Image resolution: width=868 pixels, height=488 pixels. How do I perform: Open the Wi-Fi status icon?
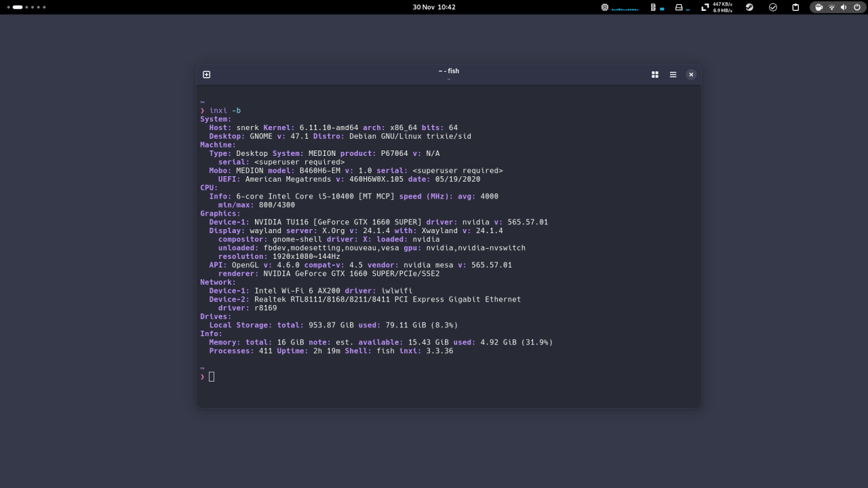[x=831, y=7]
